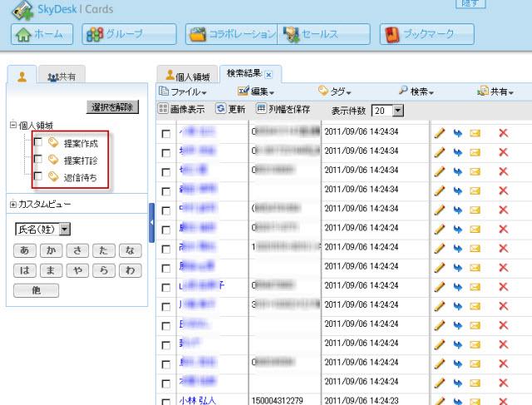Viewport: 532px width, 405px height.
Task: Close the 検索結果 tab
Action: pos(268,75)
